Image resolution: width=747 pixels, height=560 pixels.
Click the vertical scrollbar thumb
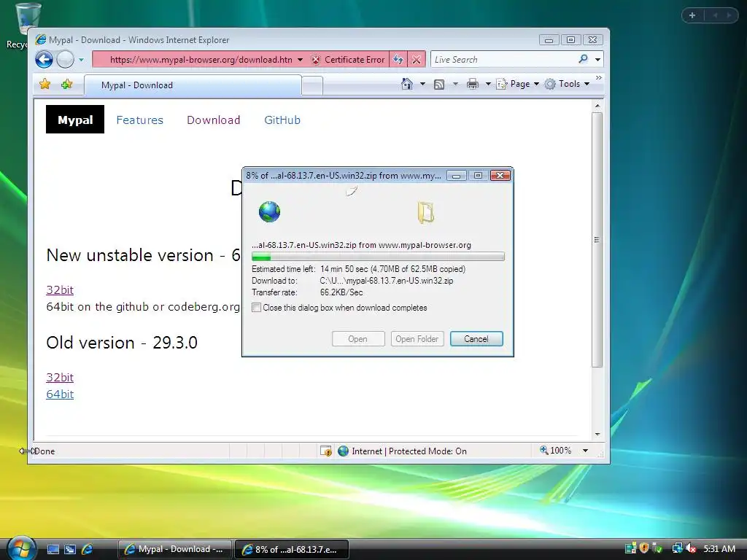[x=597, y=239]
